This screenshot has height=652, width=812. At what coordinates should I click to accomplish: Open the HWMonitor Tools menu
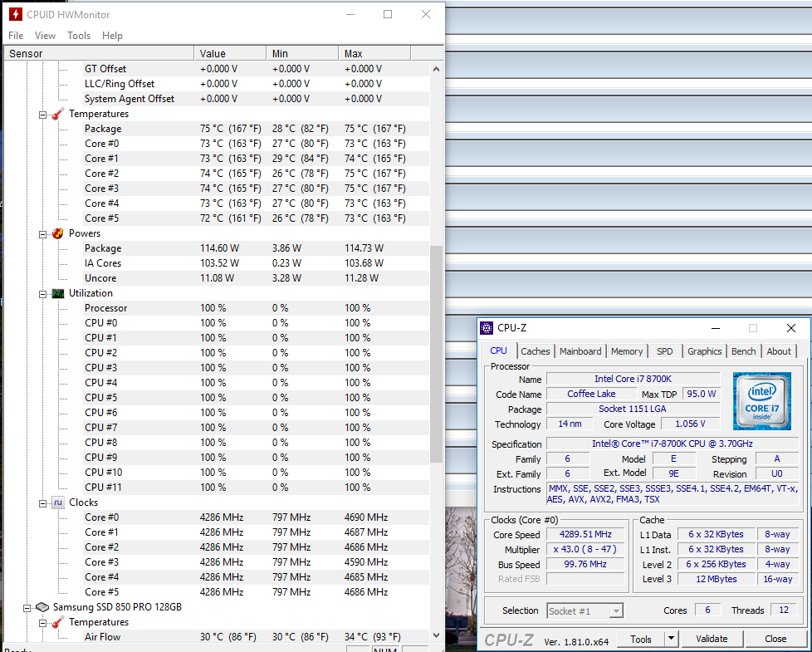(x=79, y=35)
